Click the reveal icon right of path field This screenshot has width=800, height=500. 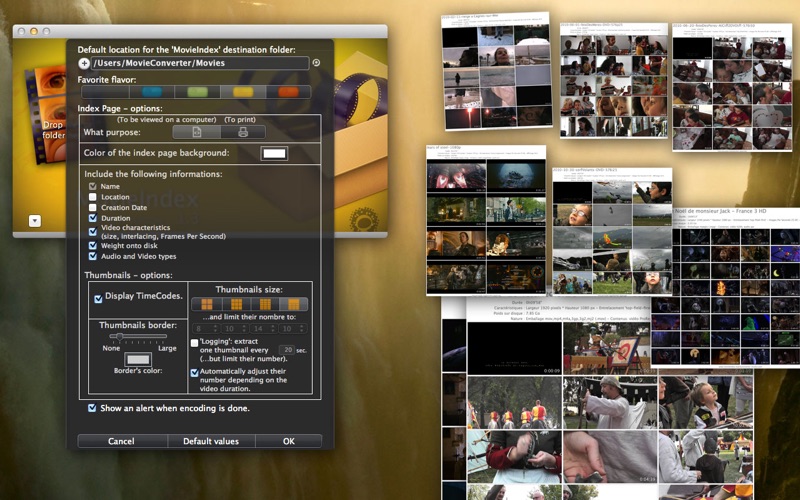coord(316,63)
